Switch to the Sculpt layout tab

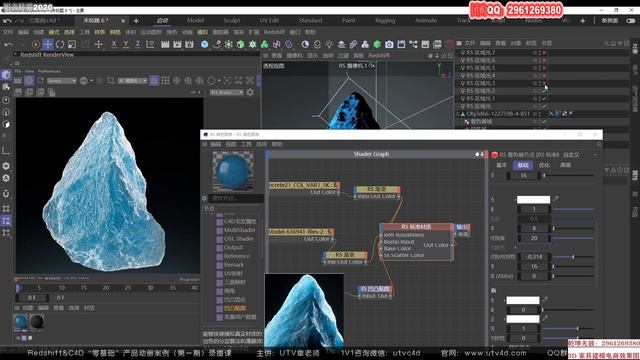pyautogui.click(x=231, y=20)
